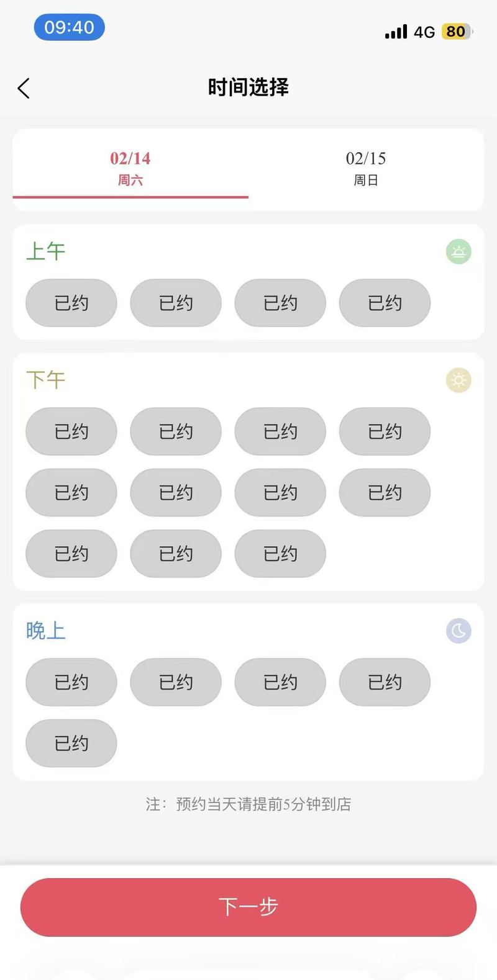This screenshot has width=497, height=980.
Task: Click the 时间选择 page title
Action: tap(248, 88)
